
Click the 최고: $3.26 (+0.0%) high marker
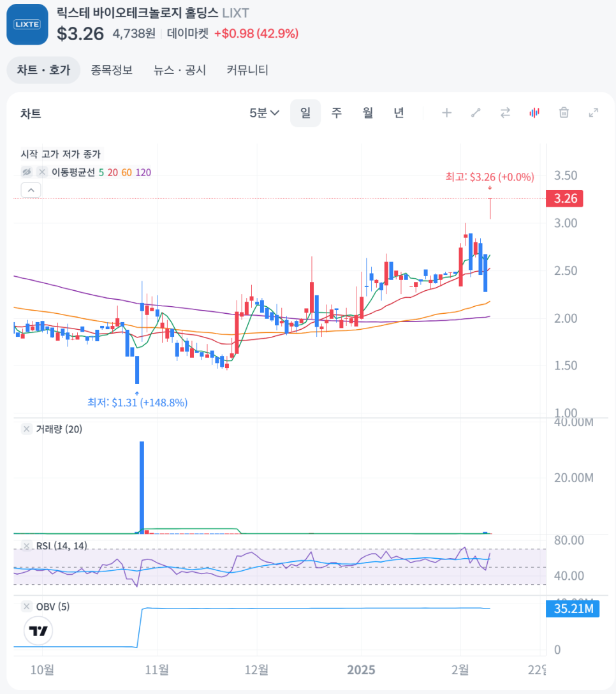point(490,177)
